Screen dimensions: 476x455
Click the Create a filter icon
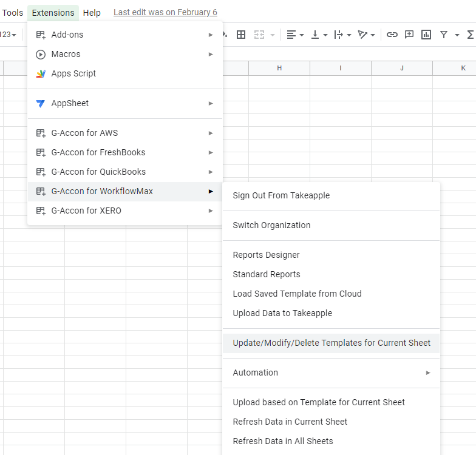443,35
